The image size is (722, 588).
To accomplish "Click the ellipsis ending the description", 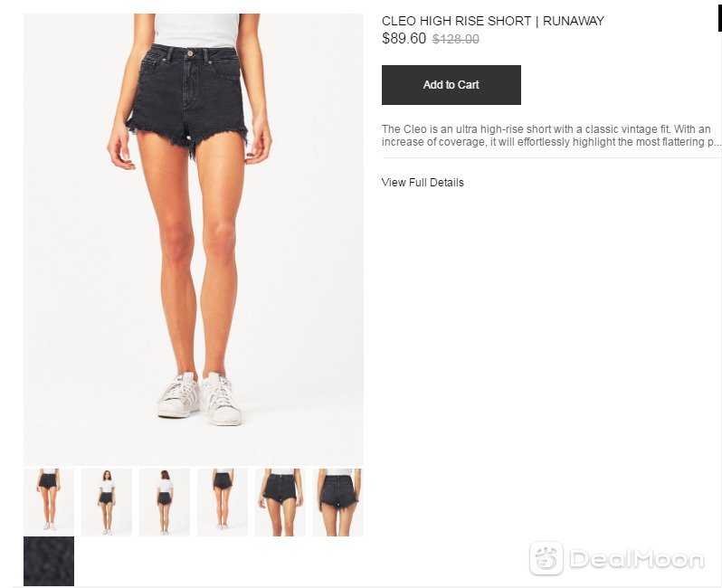I will pyautogui.click(x=717, y=142).
